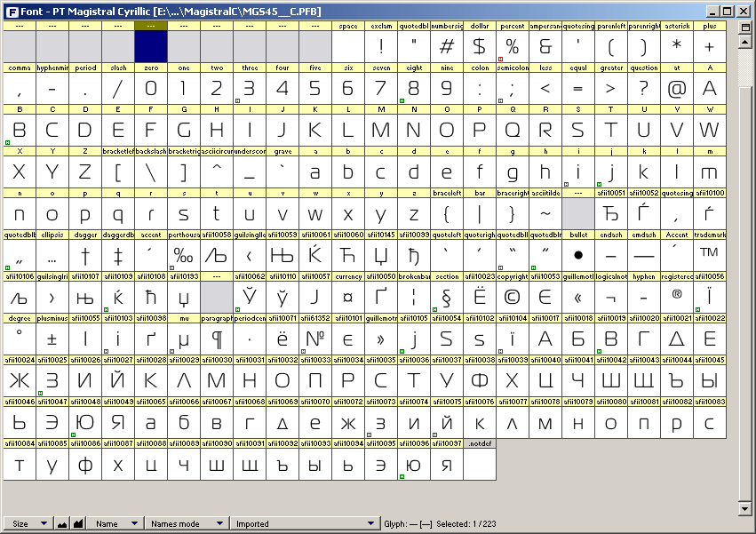Click the scrollbar up arrow
756x534 pixels.
pyautogui.click(x=745, y=43)
